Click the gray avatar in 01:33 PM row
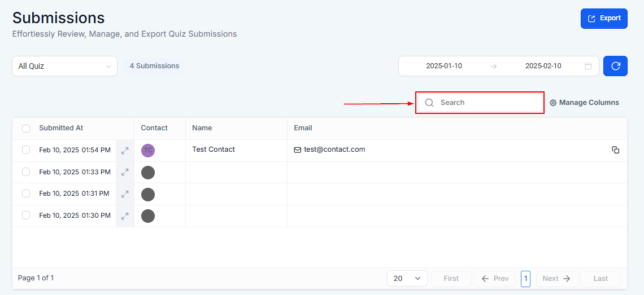 pyautogui.click(x=148, y=173)
